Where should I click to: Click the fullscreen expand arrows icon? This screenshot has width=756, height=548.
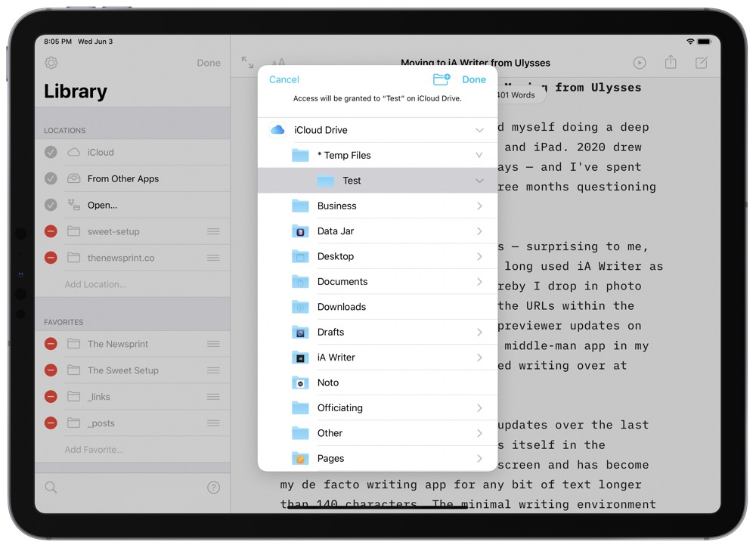tap(247, 62)
